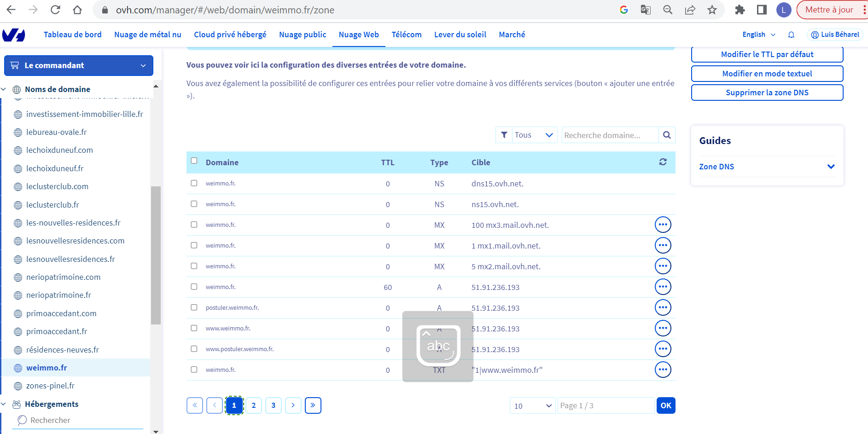The width and height of the screenshot is (868, 434).
Task: Select checkbox for dns15.ovh.net. NS row
Action: pos(194,183)
